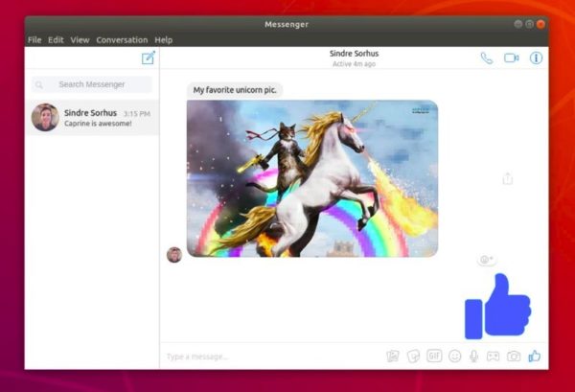Open the sticker picker

point(413,357)
